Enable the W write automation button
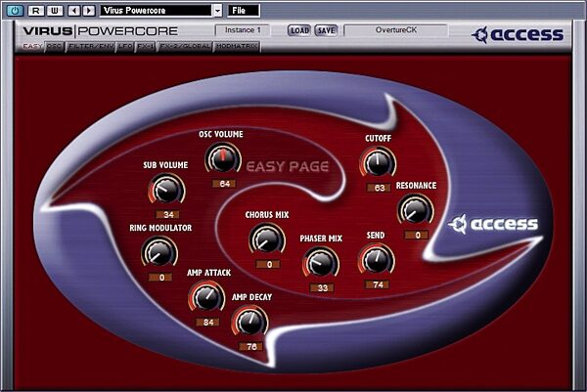The width and height of the screenshot is (587, 392). tap(55, 11)
